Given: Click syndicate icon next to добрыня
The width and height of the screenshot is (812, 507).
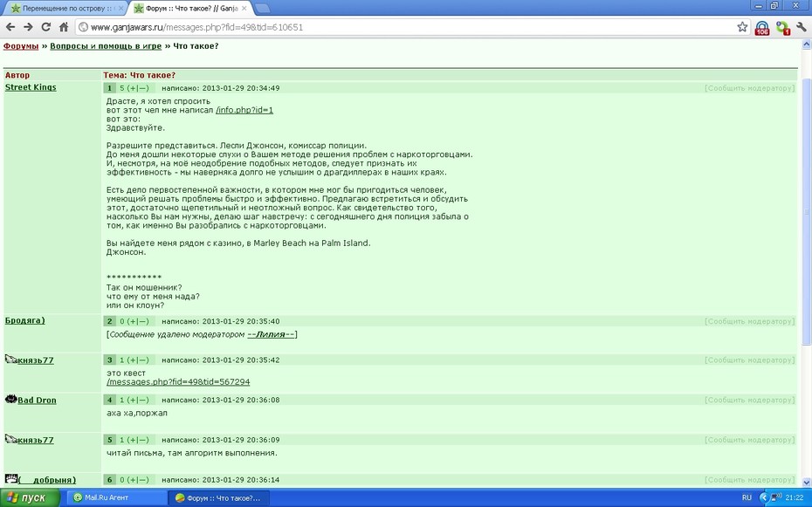Looking at the screenshot, I should coord(11,478).
